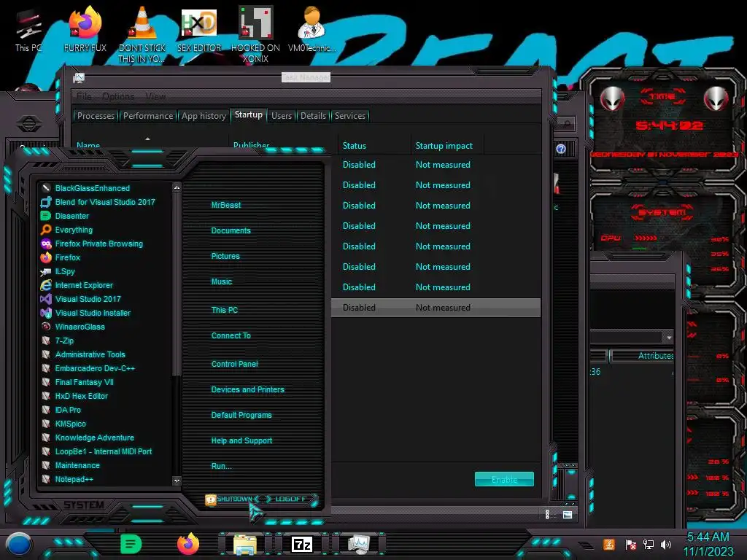Click the volume speaker tray icon

tap(666, 544)
